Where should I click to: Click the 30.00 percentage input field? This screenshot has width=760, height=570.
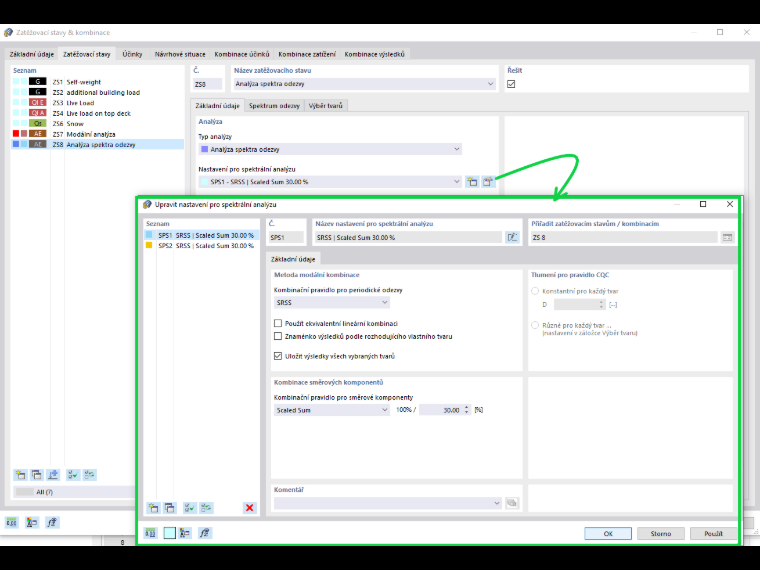(x=441, y=410)
